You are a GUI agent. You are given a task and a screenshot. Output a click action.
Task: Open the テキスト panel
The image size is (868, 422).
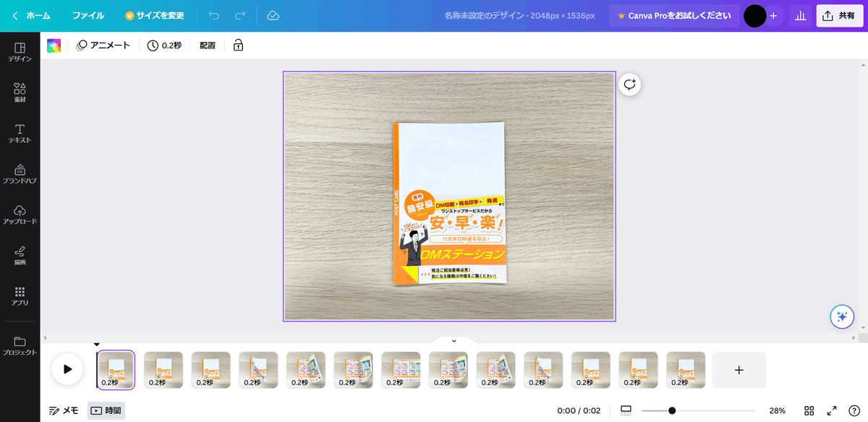click(20, 134)
